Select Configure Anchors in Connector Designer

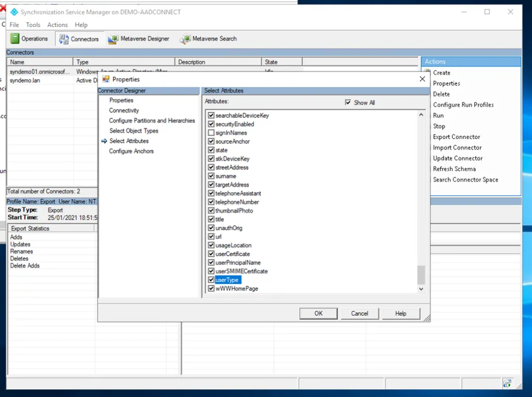tap(131, 151)
